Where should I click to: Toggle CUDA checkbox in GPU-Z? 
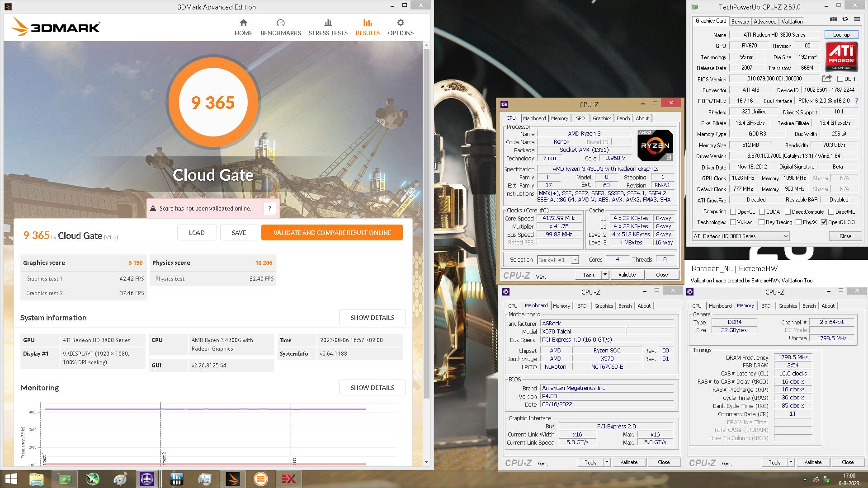click(x=762, y=211)
